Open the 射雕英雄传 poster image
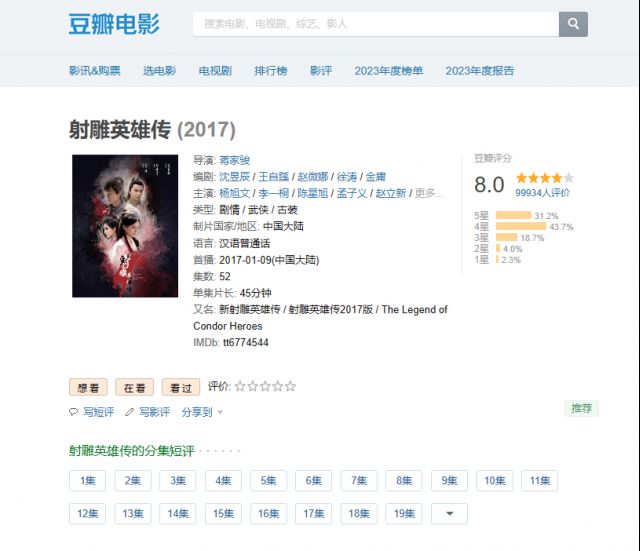The image size is (640, 551). click(x=125, y=226)
